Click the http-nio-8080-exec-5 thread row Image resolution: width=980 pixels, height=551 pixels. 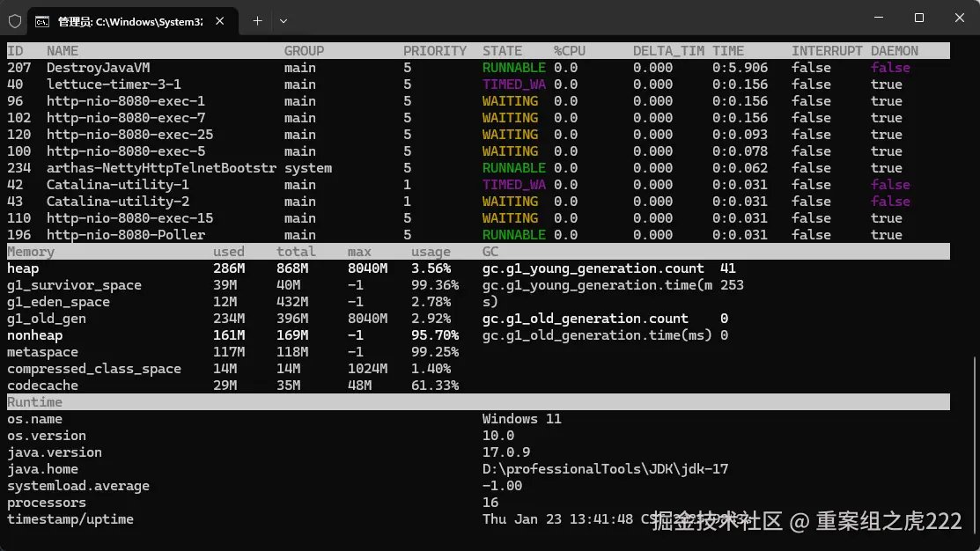pos(478,151)
